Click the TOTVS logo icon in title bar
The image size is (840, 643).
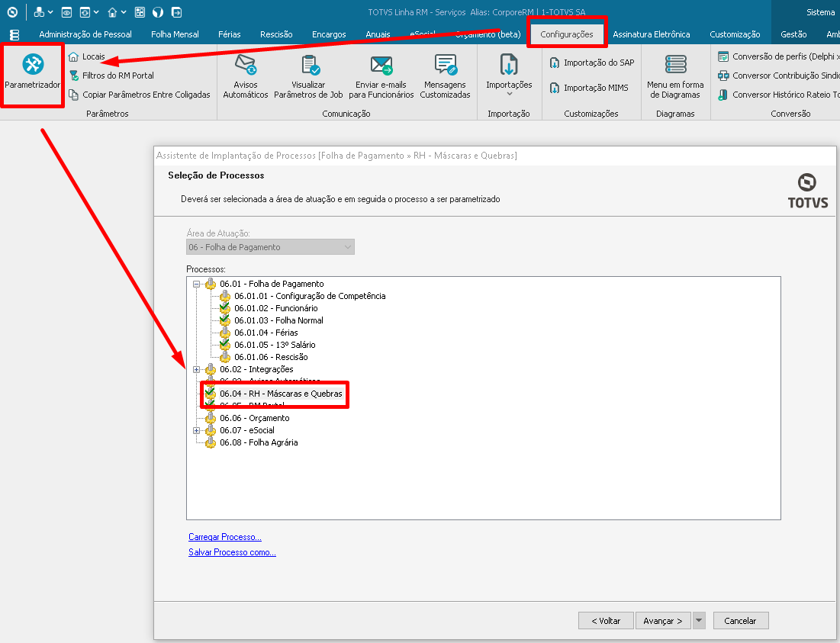pyautogui.click(x=12, y=11)
